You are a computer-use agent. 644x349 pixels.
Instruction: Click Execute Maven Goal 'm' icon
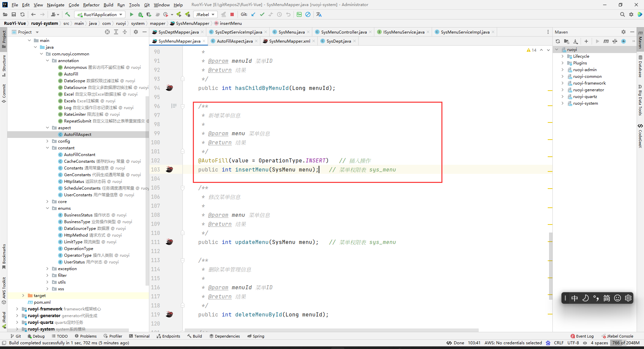click(x=606, y=41)
